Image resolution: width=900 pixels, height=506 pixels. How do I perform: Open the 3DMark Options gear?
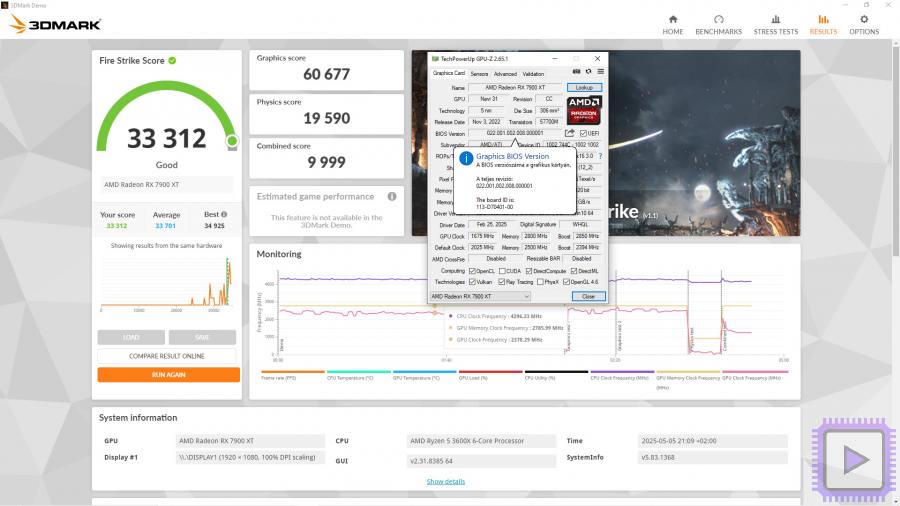[864, 25]
